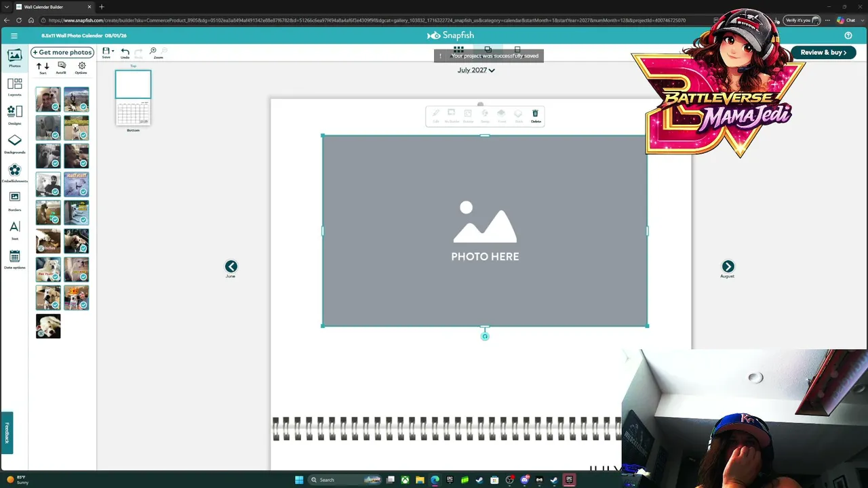
Task: Open the Windows Start menu
Action: (298, 480)
